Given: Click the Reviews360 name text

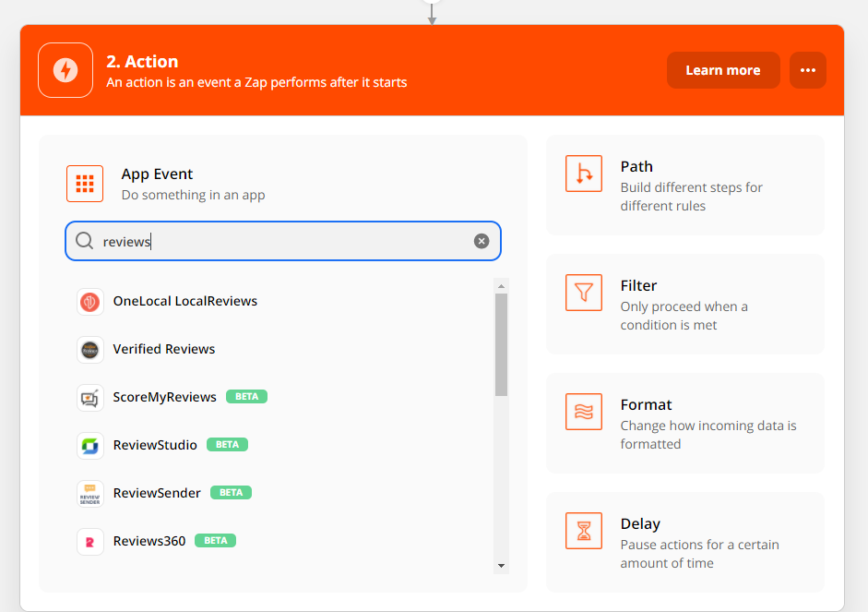Looking at the screenshot, I should tap(149, 541).
